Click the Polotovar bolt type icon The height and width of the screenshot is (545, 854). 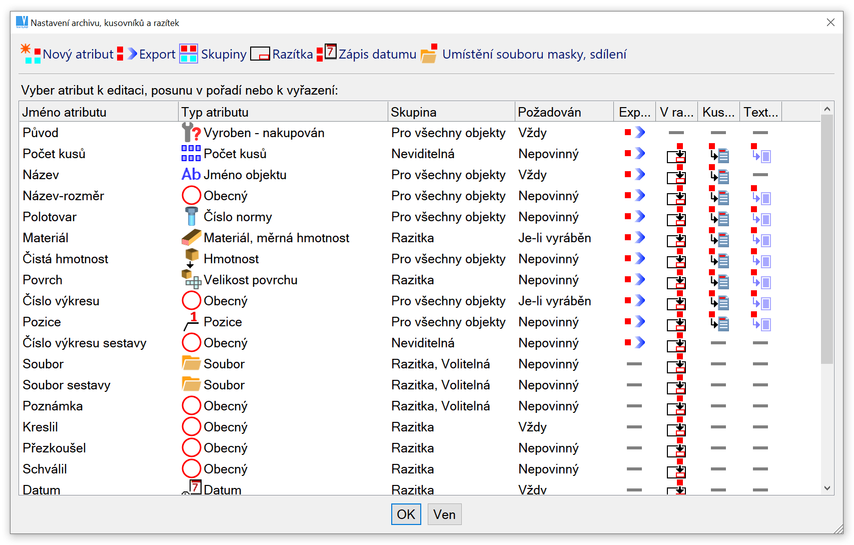coord(191,217)
